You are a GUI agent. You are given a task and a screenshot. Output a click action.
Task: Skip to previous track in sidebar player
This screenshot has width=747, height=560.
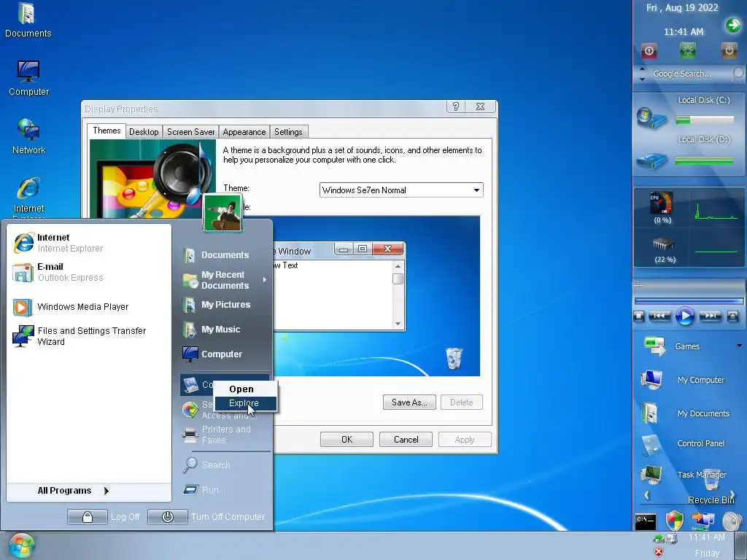coord(659,316)
